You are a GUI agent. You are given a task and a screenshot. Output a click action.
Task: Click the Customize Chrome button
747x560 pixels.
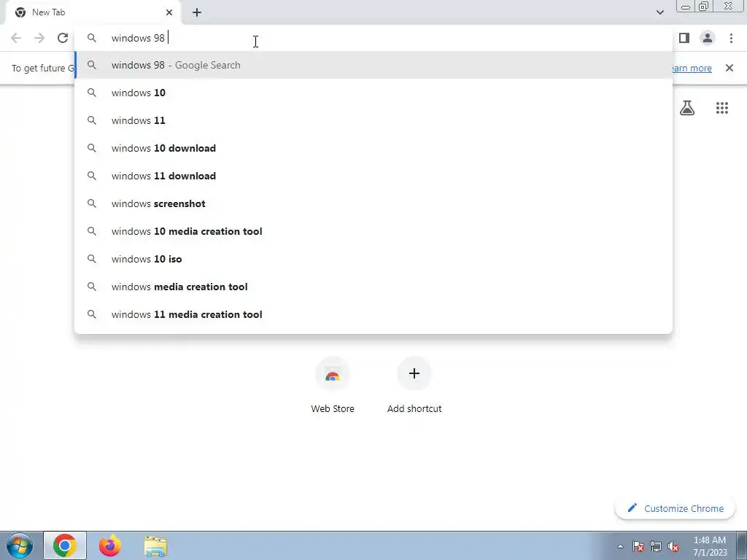675,508
